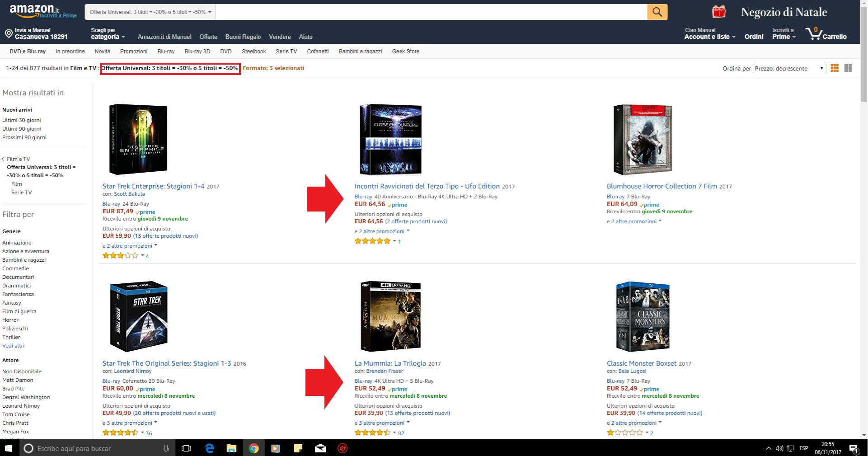
Task: Click the orange search magnifier button
Action: pyautogui.click(x=657, y=12)
